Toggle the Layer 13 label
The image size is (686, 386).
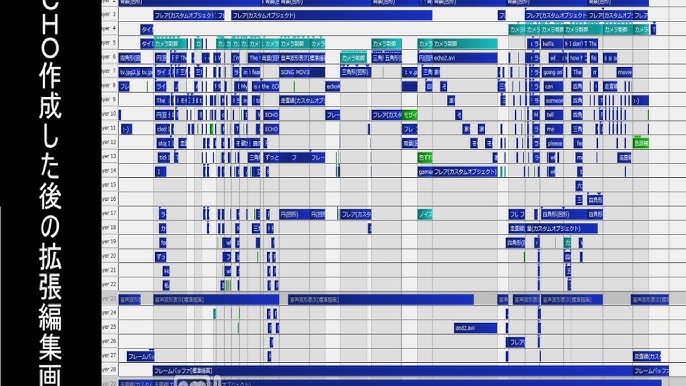tap(109, 157)
